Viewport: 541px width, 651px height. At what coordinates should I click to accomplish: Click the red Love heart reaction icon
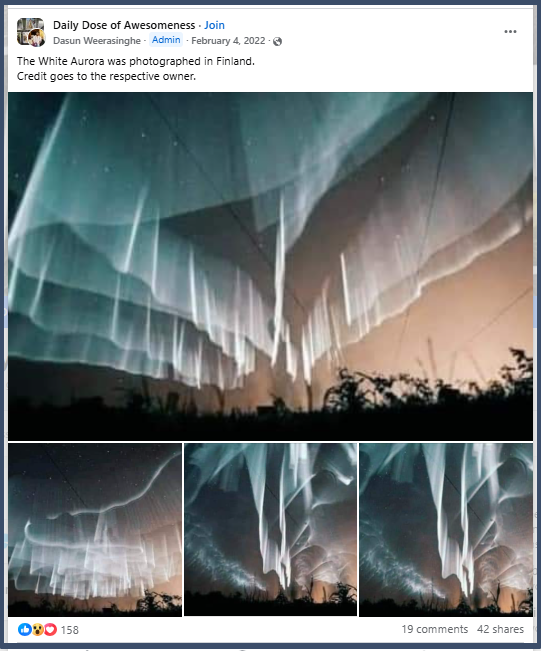pyautogui.click(x=50, y=629)
